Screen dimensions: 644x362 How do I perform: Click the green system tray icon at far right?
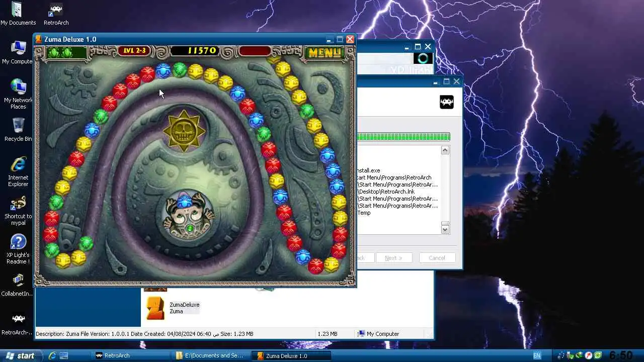tap(597, 355)
